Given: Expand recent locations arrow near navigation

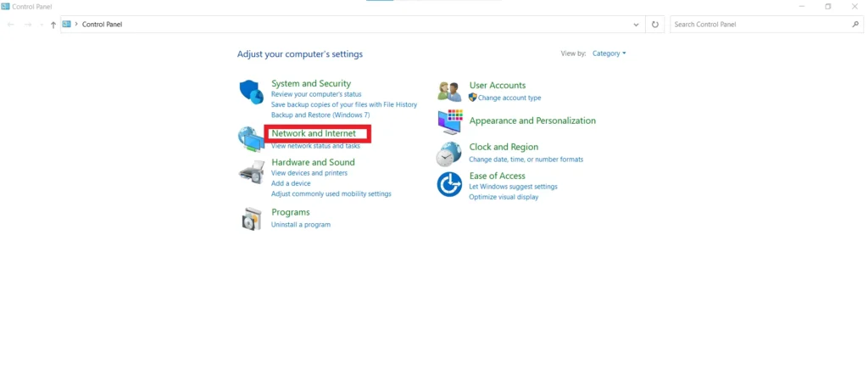Looking at the screenshot, I should [42, 25].
